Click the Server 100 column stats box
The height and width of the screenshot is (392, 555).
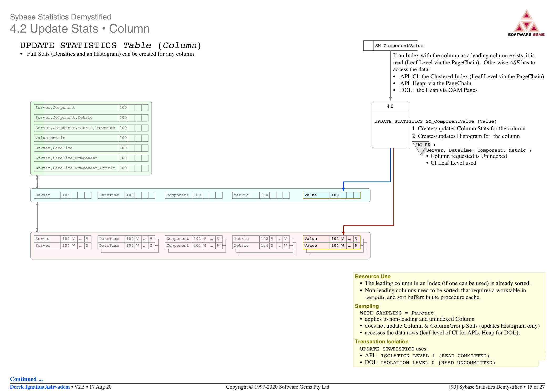[63, 195]
